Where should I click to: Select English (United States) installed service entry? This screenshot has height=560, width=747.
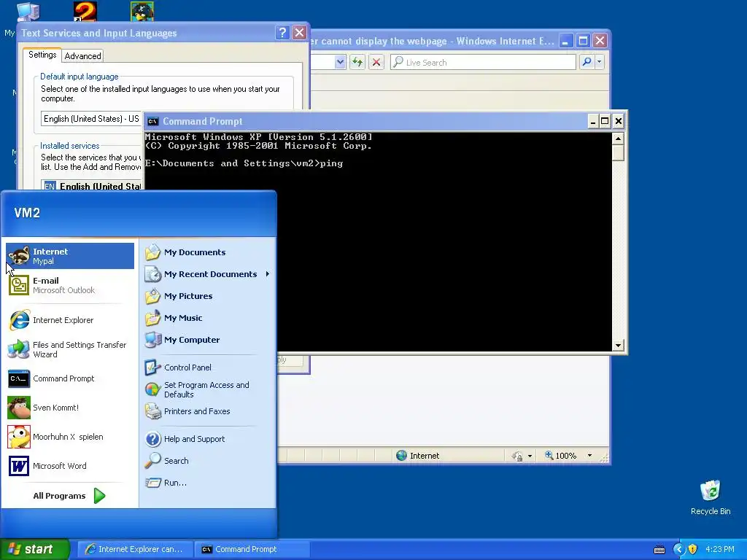[93, 186]
